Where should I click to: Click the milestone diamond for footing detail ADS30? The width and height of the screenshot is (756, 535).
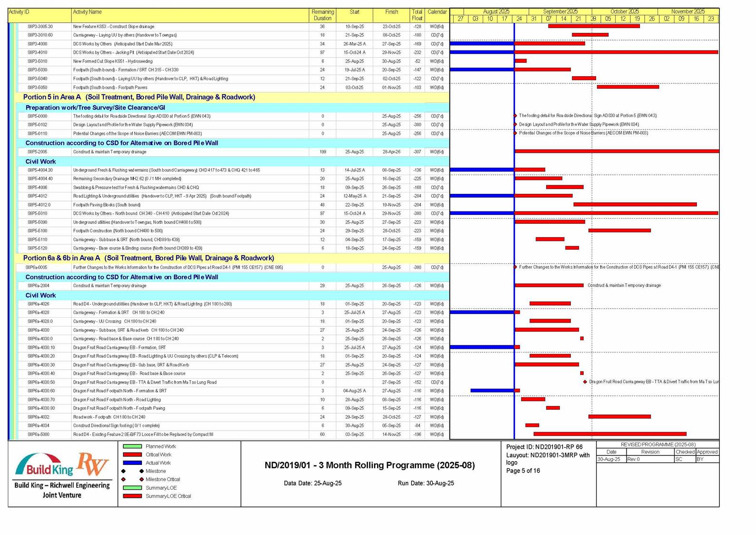click(515, 116)
